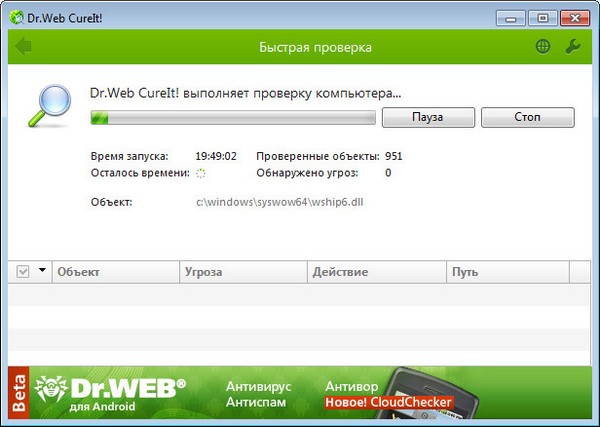The height and width of the screenshot is (427, 600).
Task: Open the wrench settings menu
Action: point(573,47)
